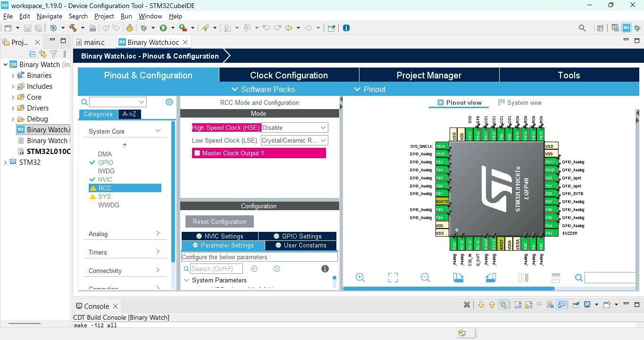Go to previous parameter search result

click(254, 269)
